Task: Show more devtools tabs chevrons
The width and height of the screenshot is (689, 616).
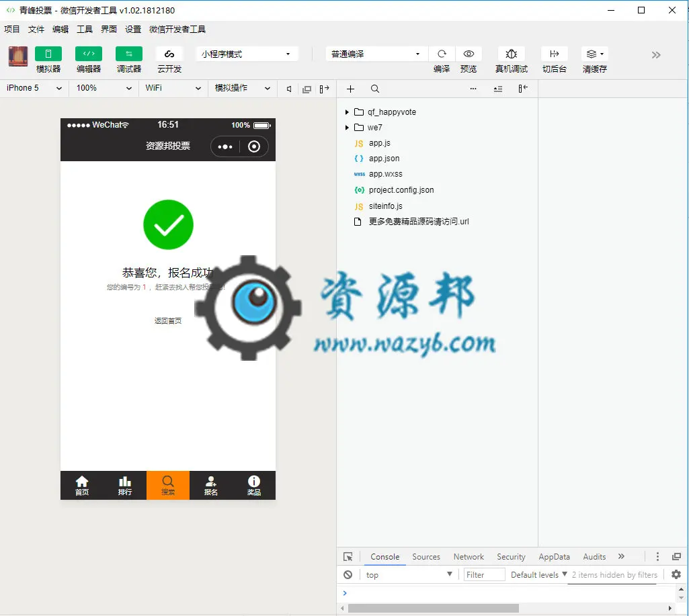Action: coord(621,556)
